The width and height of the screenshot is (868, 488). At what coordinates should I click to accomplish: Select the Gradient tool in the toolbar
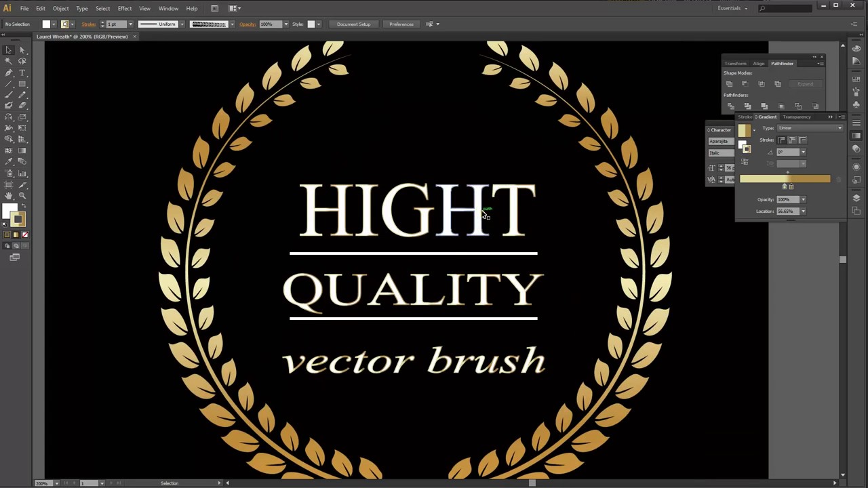pyautogui.click(x=22, y=150)
